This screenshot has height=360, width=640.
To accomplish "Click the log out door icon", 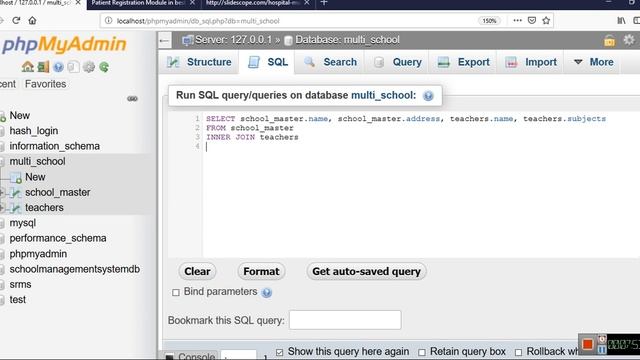I will tap(43, 67).
